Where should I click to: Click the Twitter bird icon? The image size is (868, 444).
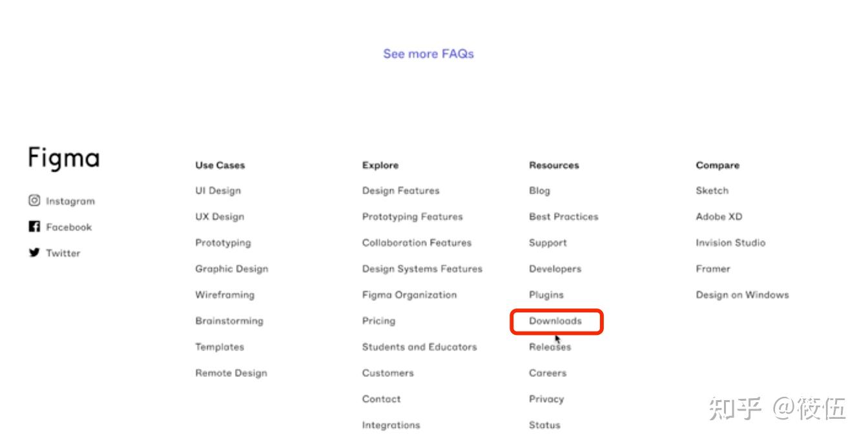(34, 252)
